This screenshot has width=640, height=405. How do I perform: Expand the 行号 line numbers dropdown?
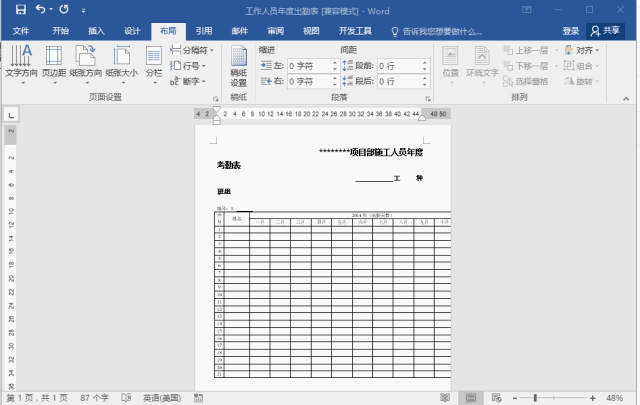tap(187, 65)
